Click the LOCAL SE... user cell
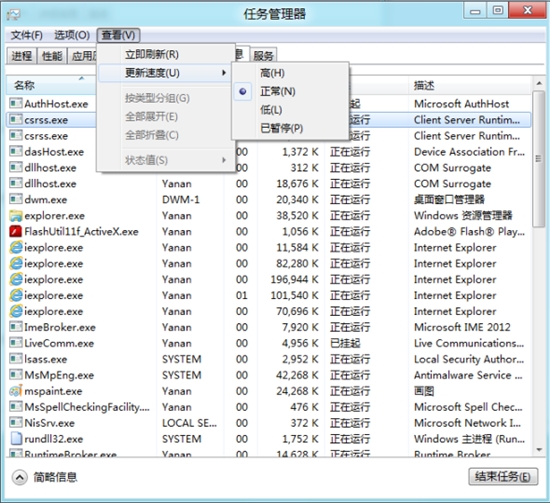 (x=189, y=423)
